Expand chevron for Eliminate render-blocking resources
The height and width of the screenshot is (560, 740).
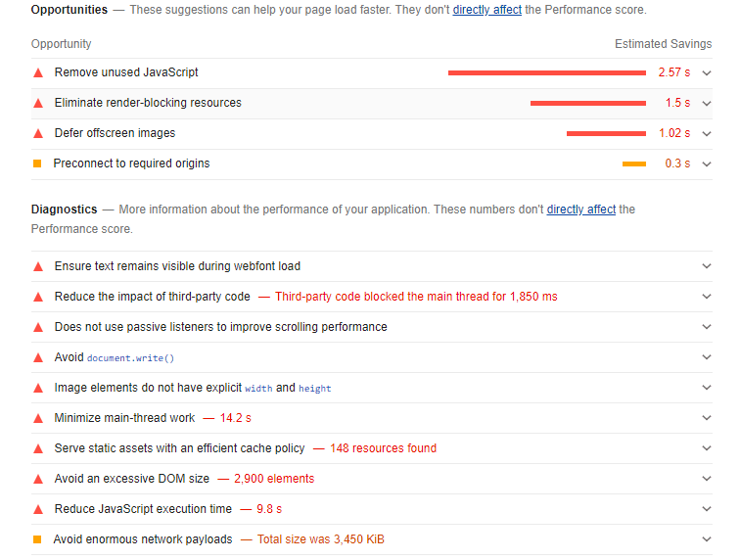(x=707, y=103)
